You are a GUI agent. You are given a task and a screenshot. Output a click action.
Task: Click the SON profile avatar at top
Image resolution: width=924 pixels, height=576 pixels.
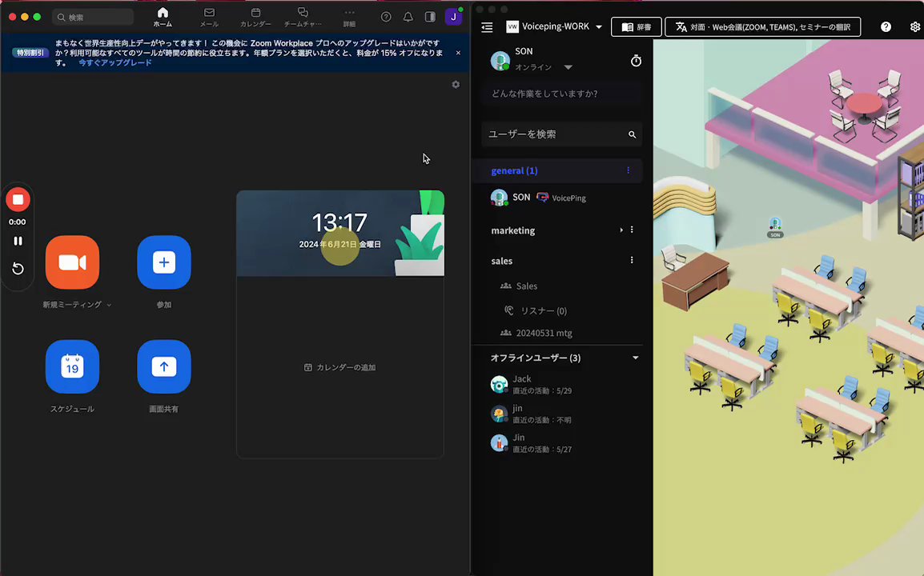(500, 61)
